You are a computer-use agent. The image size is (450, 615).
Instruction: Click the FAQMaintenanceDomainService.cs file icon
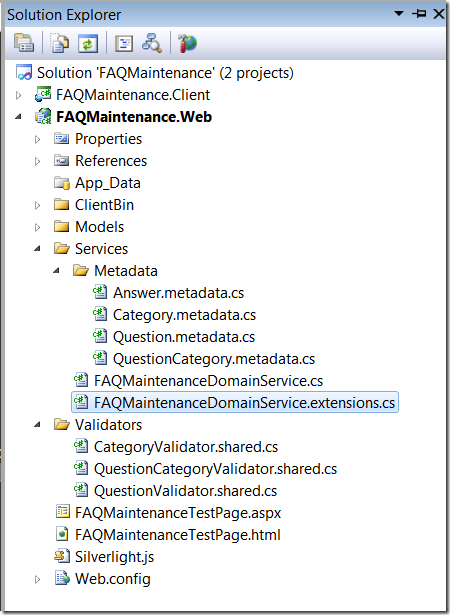pyautogui.click(x=81, y=380)
